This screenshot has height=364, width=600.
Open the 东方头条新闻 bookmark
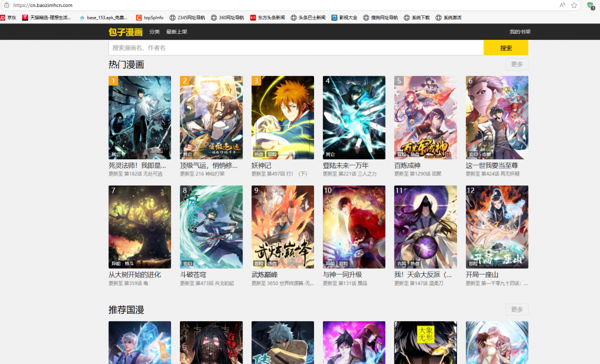(x=267, y=18)
